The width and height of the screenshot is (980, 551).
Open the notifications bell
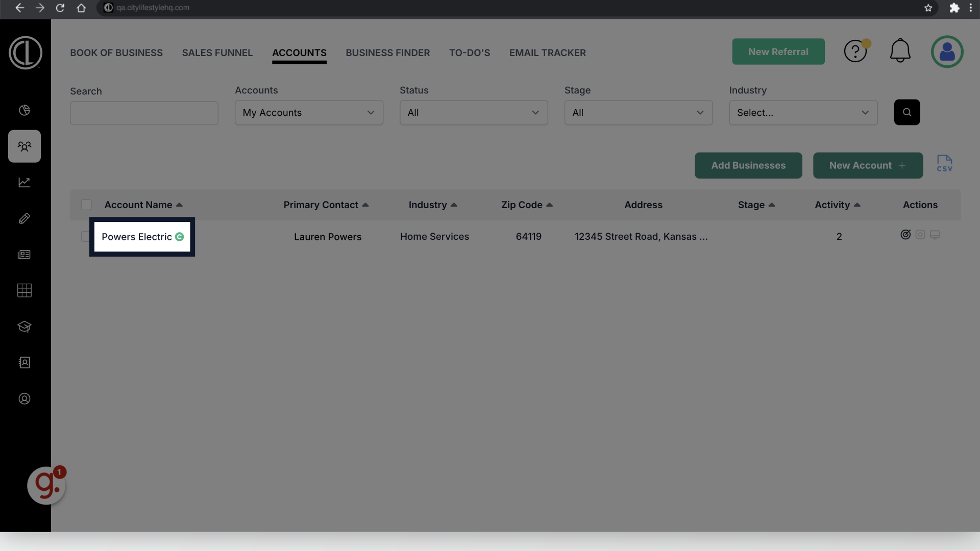coord(900,51)
